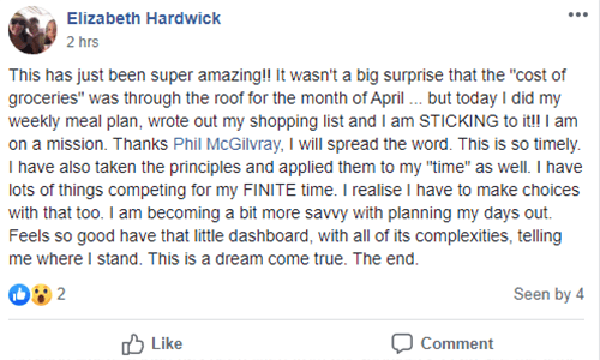Select the Comment label below the post

[457, 344]
